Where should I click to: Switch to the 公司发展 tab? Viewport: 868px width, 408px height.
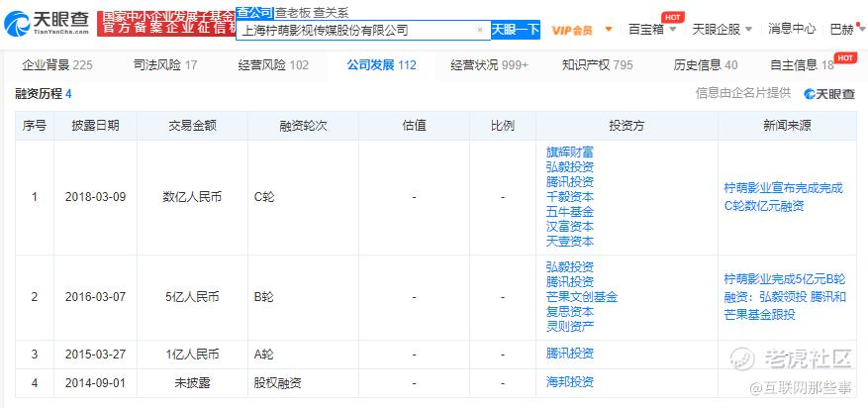(x=381, y=65)
